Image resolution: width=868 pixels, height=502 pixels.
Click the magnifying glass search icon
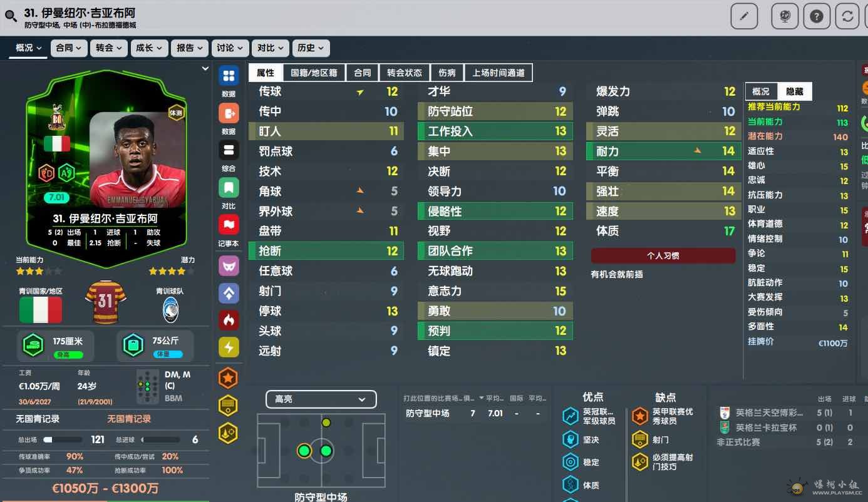[11, 16]
